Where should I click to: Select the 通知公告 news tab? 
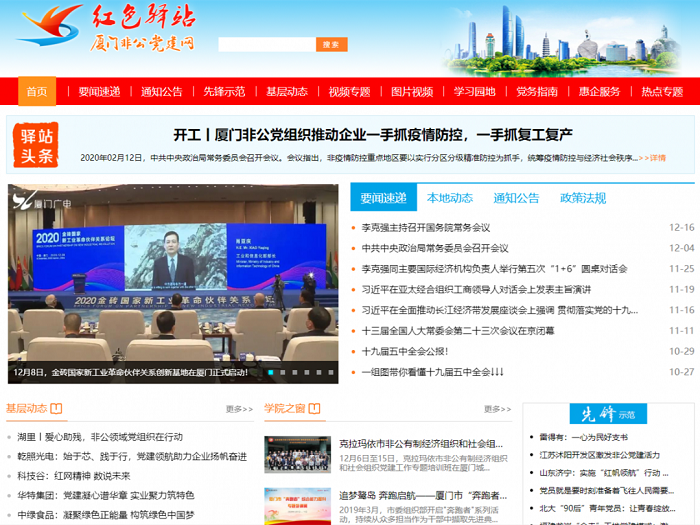coord(516,198)
